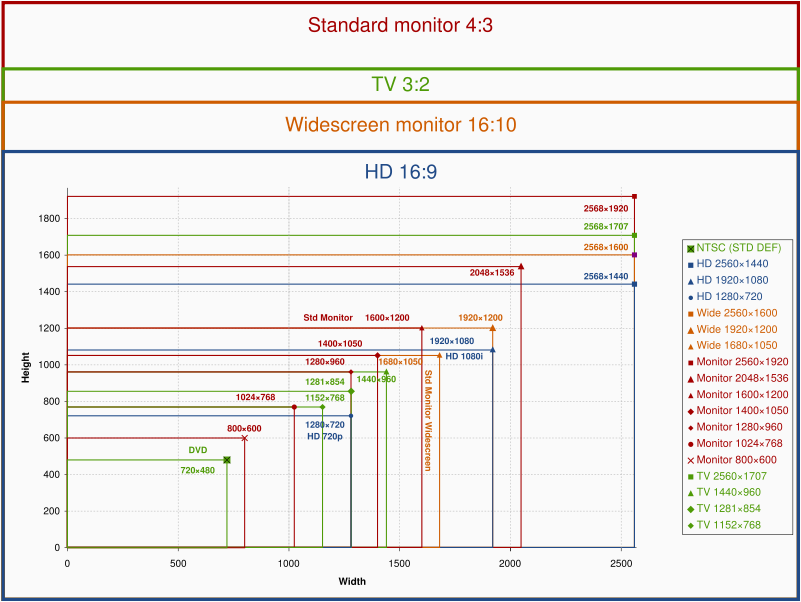Select 'Monitor 1400×1050' legend entry
Screen dimensions: 801x602
[738, 410]
